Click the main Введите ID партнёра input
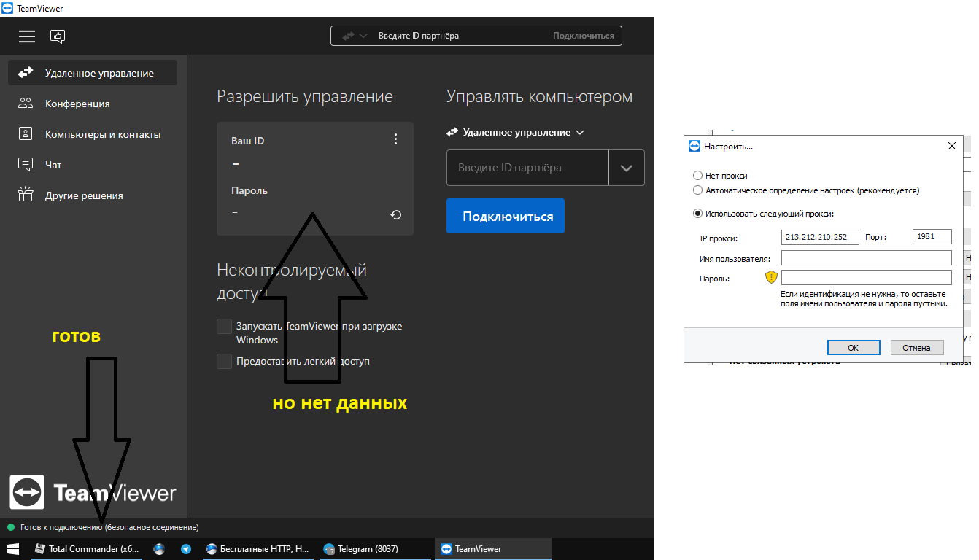The width and height of the screenshot is (979, 560). click(527, 168)
